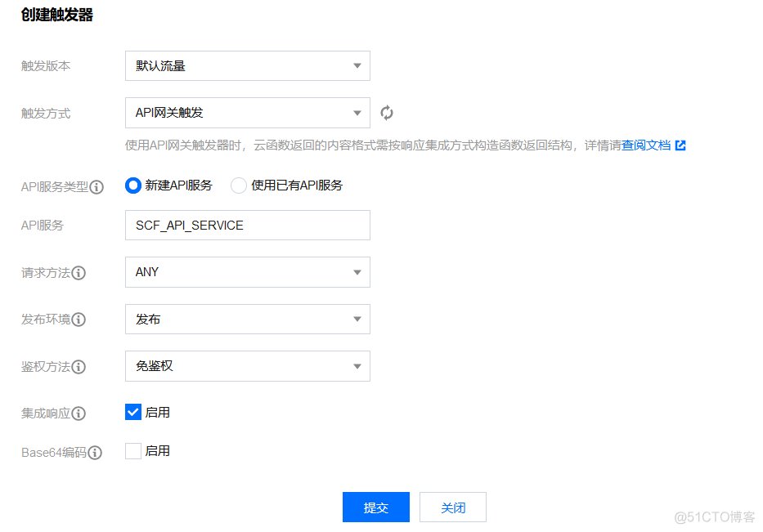Focus the API服务 field containing SCF_API_SERVICE
The width and height of the screenshot is (763, 532).
click(248, 226)
